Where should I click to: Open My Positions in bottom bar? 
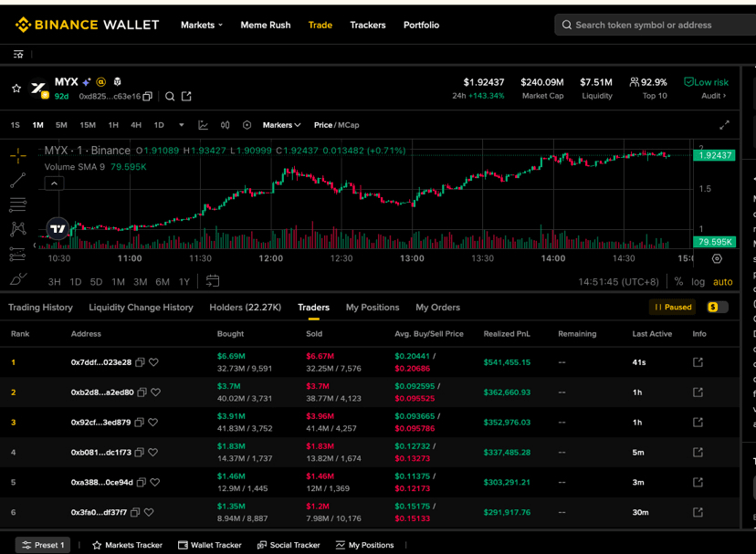click(x=365, y=545)
